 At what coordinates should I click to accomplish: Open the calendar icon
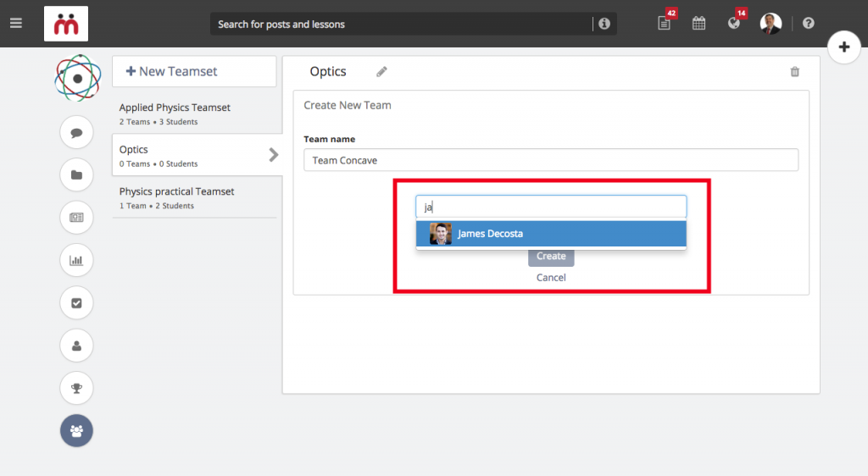698,23
